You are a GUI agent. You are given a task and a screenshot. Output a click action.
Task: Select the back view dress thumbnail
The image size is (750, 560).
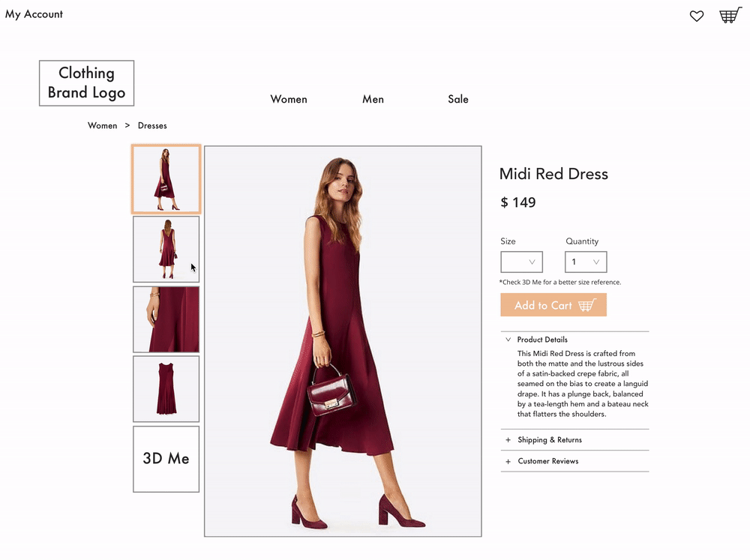click(166, 249)
